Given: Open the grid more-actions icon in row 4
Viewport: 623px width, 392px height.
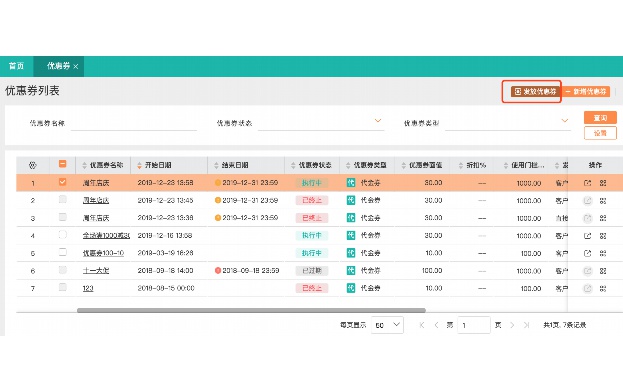Looking at the screenshot, I should (x=603, y=236).
